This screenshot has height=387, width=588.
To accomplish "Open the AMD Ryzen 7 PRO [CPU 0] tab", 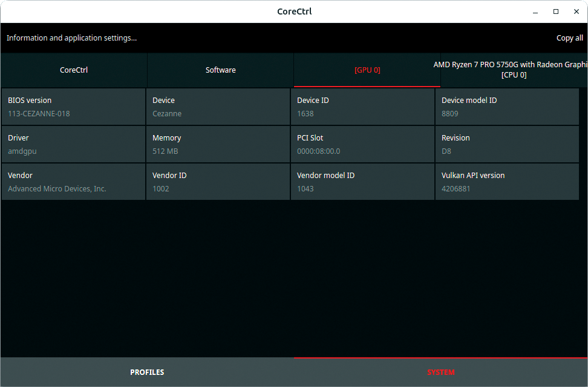I will (514, 70).
